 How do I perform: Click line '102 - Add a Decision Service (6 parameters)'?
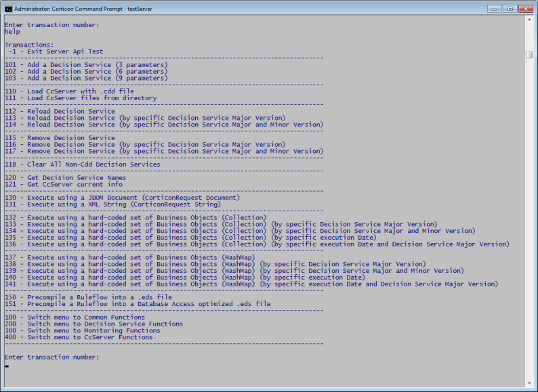86,71
